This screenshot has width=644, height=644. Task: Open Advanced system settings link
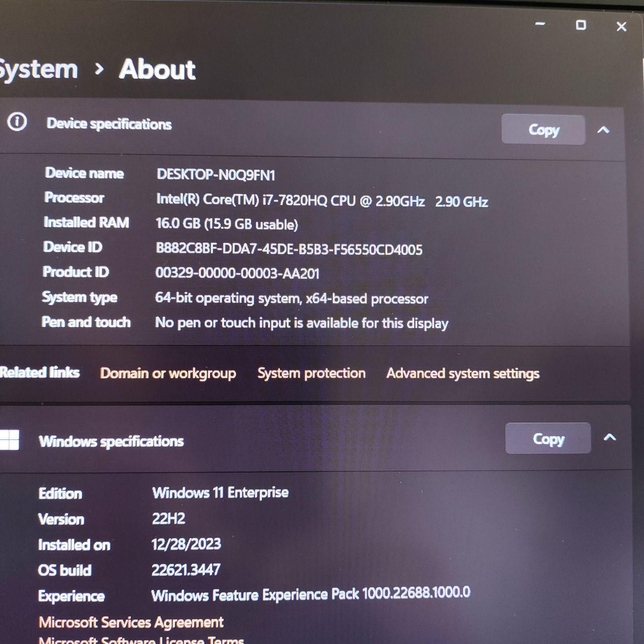[x=463, y=374]
